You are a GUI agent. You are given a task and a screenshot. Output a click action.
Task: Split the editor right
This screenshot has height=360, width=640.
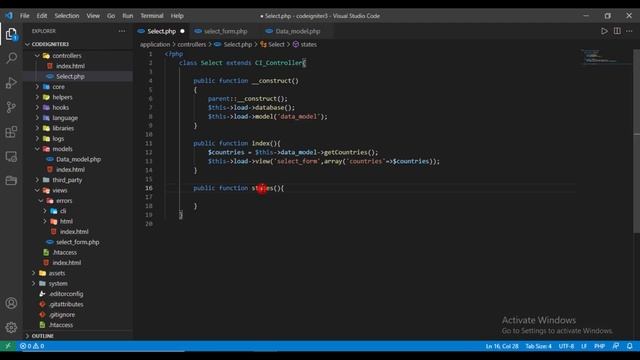coord(617,31)
